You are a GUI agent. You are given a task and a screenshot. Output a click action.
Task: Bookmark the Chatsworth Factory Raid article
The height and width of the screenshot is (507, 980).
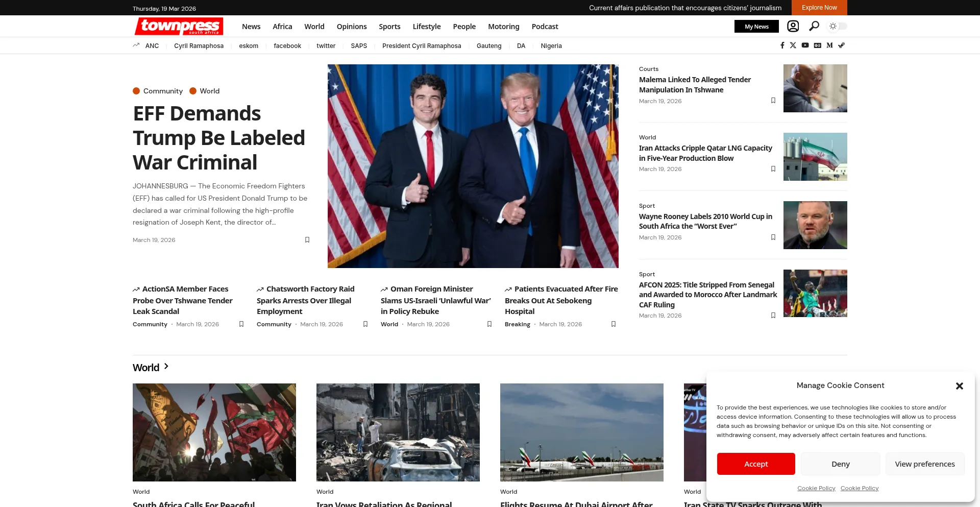(365, 324)
